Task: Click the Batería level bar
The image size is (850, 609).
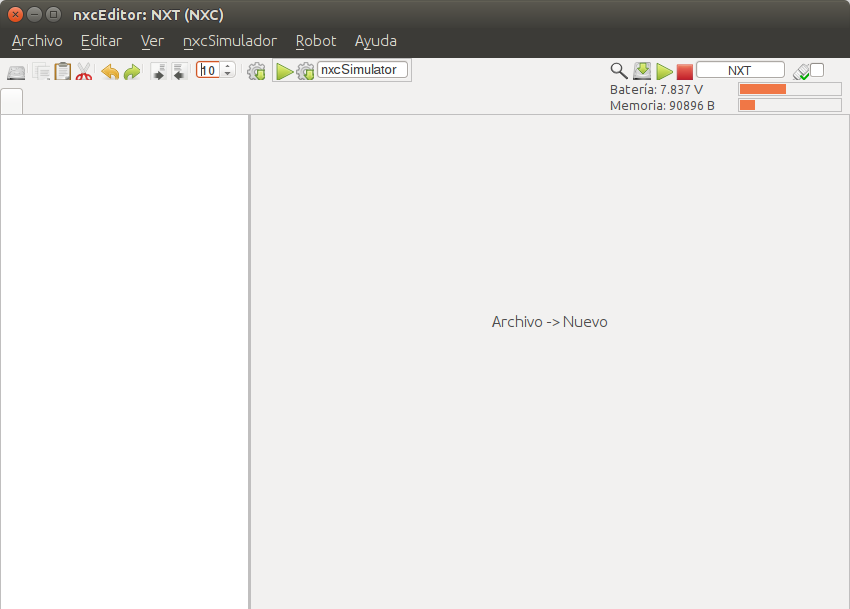Action: click(790, 89)
